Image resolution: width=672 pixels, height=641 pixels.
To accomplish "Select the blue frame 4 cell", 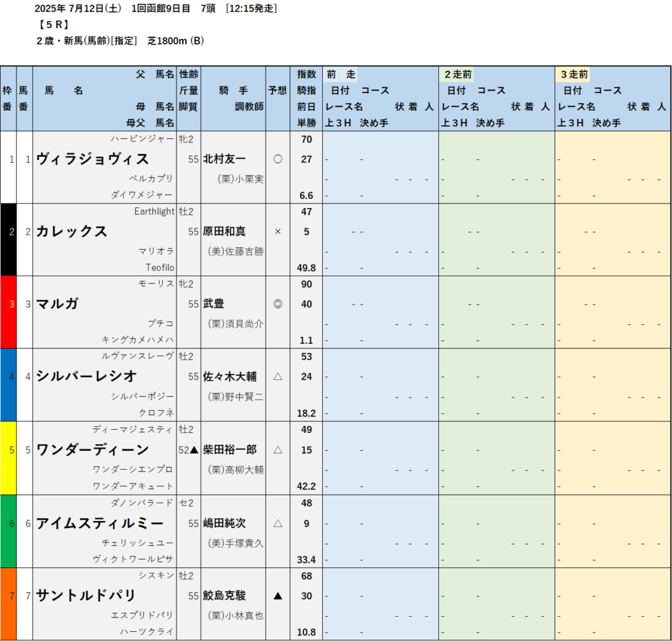I will (9, 384).
